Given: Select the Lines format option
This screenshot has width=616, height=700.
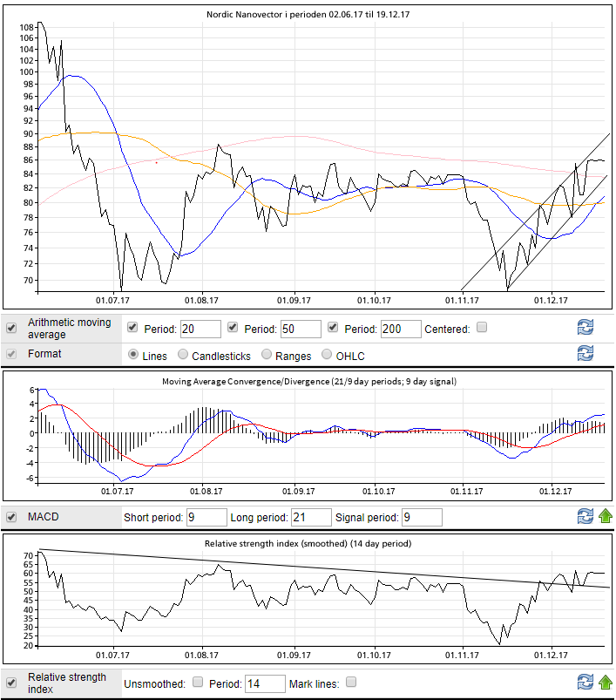Looking at the screenshot, I should click(x=133, y=355).
